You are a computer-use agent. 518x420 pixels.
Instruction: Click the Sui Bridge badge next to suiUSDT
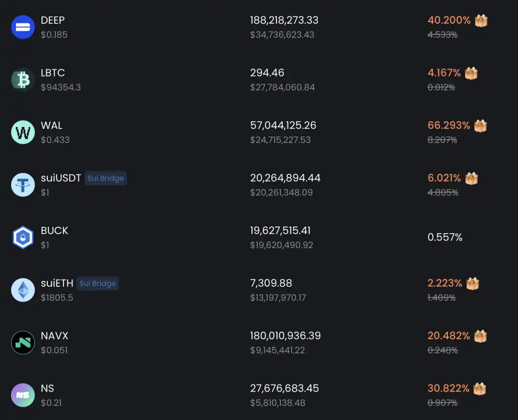pyautogui.click(x=105, y=178)
